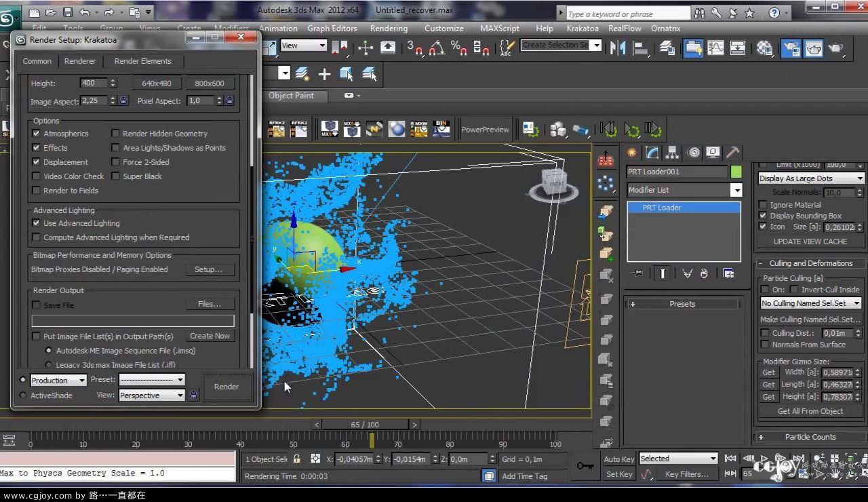Uncheck the Effects option

pos(37,148)
